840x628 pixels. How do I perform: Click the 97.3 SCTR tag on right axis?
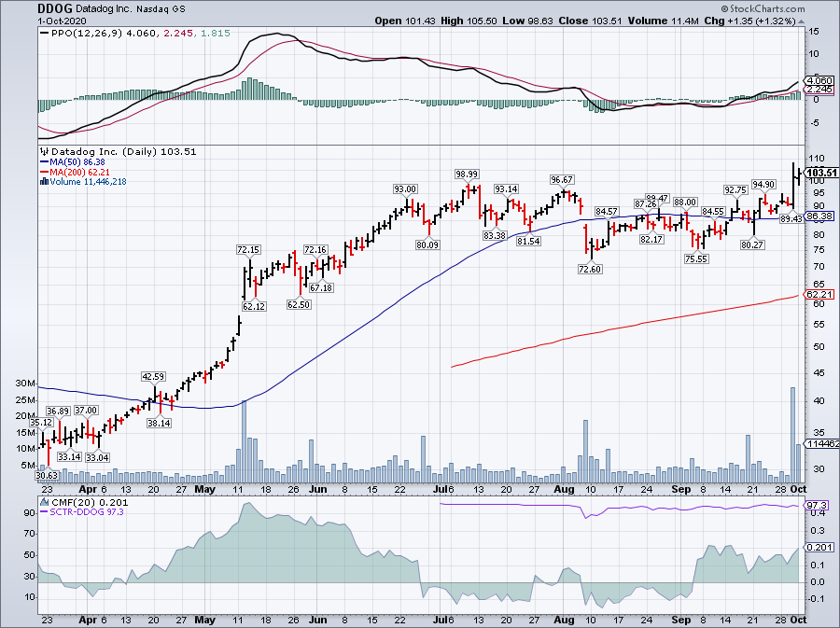[x=817, y=506]
